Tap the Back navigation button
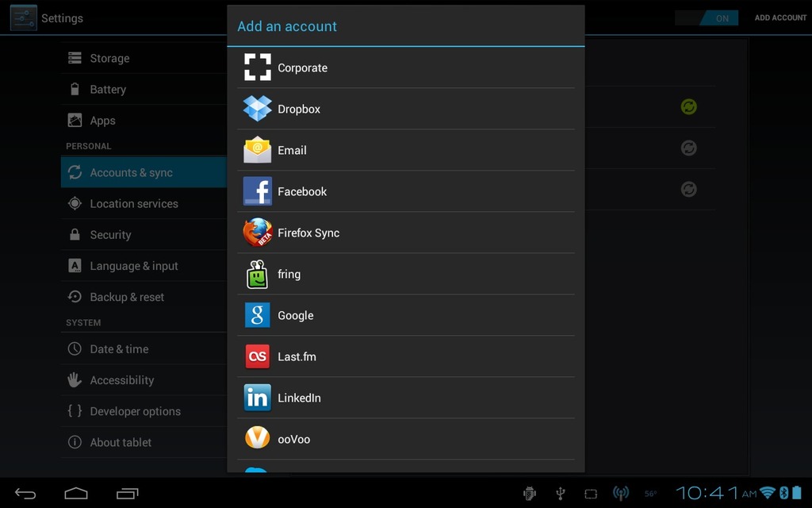 25,494
